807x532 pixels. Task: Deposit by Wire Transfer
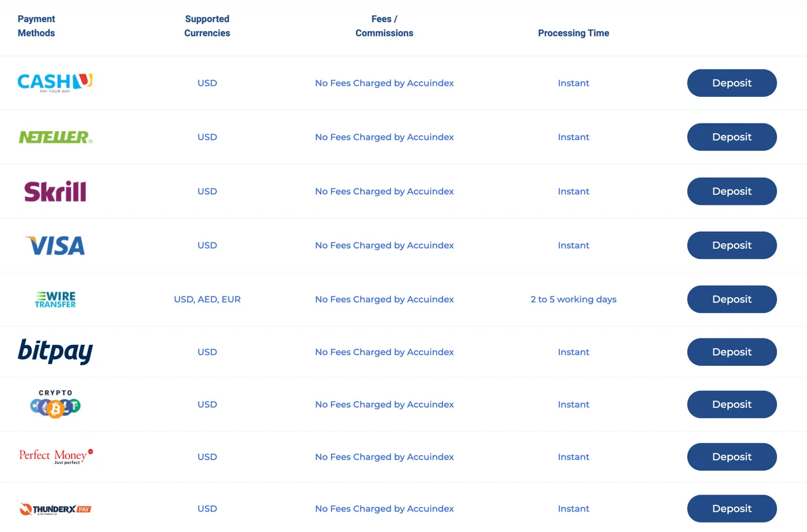point(732,299)
